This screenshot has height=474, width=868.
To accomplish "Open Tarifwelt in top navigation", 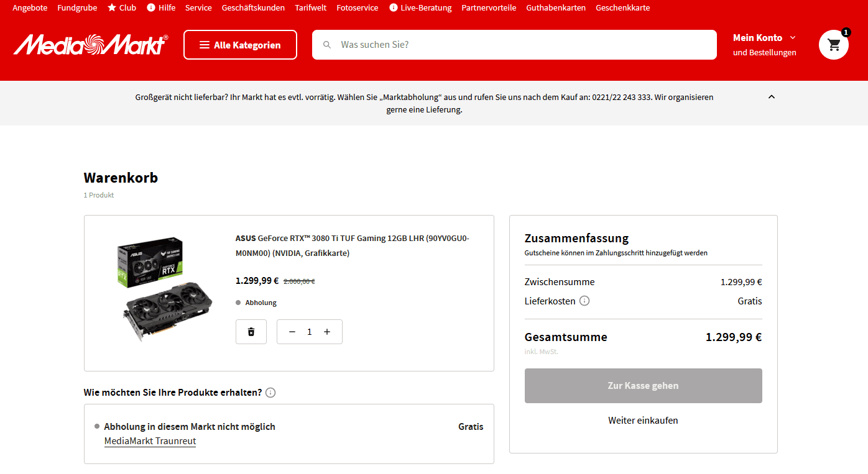I will click(x=310, y=8).
